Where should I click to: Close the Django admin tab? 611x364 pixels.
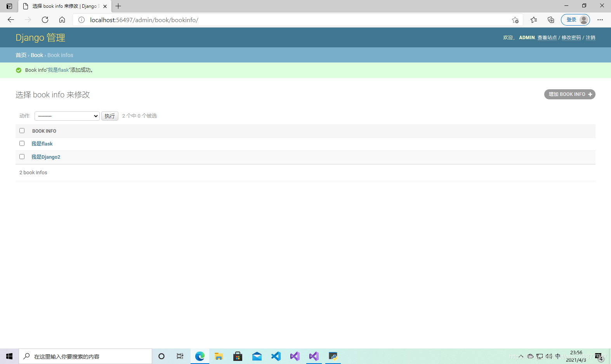tap(105, 6)
